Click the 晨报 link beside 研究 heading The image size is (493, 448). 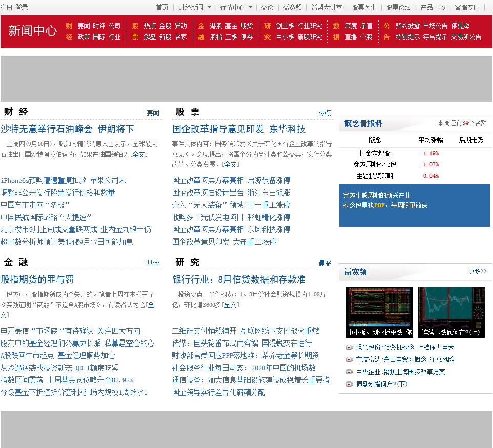pos(325,263)
